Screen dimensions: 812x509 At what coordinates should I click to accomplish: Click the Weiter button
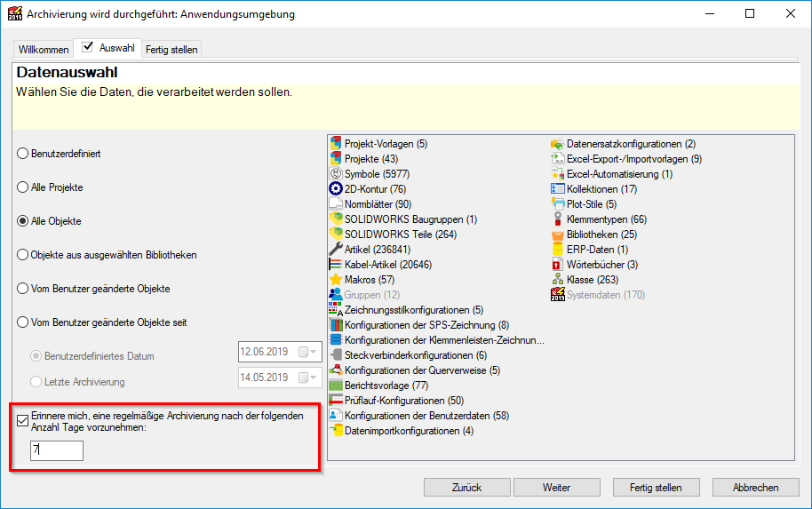(556, 487)
